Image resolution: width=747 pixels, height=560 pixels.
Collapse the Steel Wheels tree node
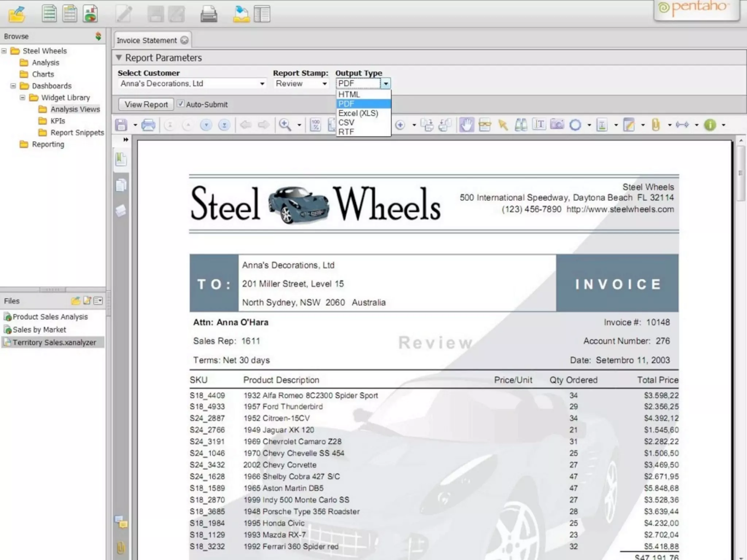coord(4,51)
